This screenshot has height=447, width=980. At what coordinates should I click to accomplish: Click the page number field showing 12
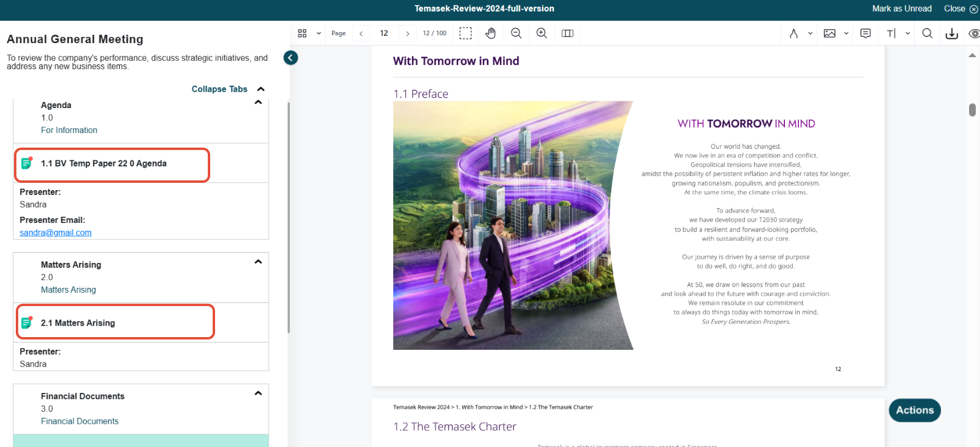click(384, 33)
